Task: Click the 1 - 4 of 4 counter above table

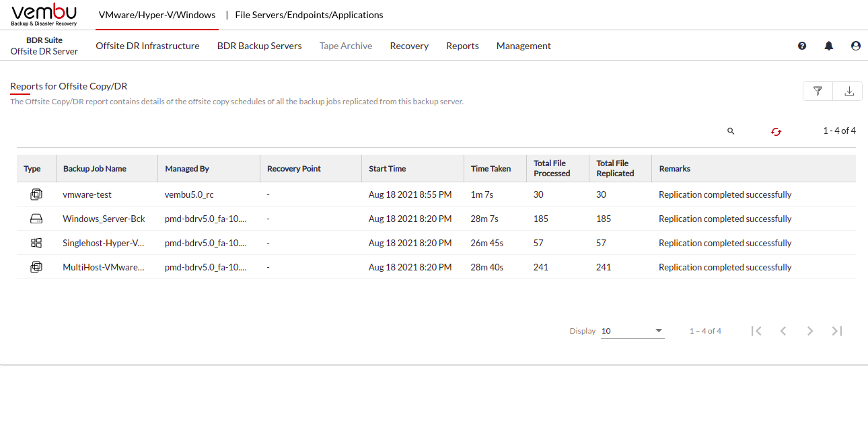Action: point(839,131)
